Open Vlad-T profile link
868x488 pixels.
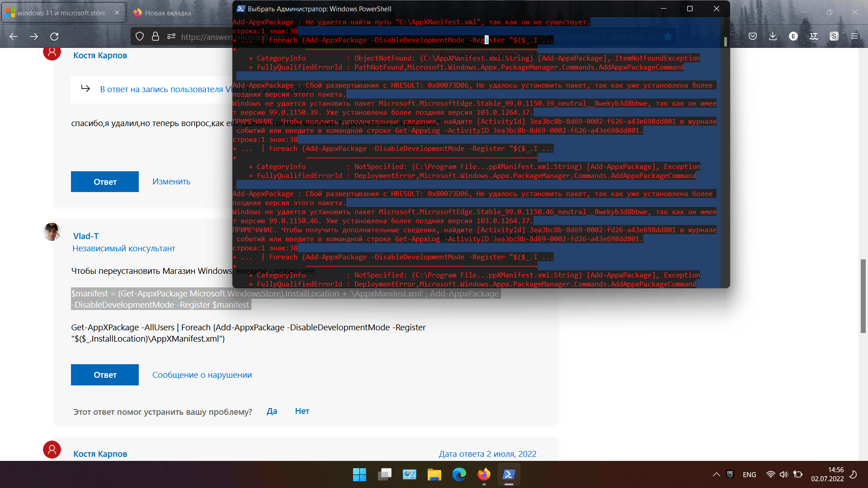point(86,236)
